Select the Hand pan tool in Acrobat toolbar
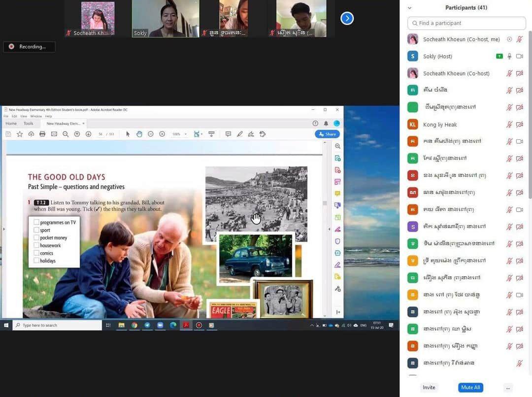Screen dimensions: 532x397 139,134
